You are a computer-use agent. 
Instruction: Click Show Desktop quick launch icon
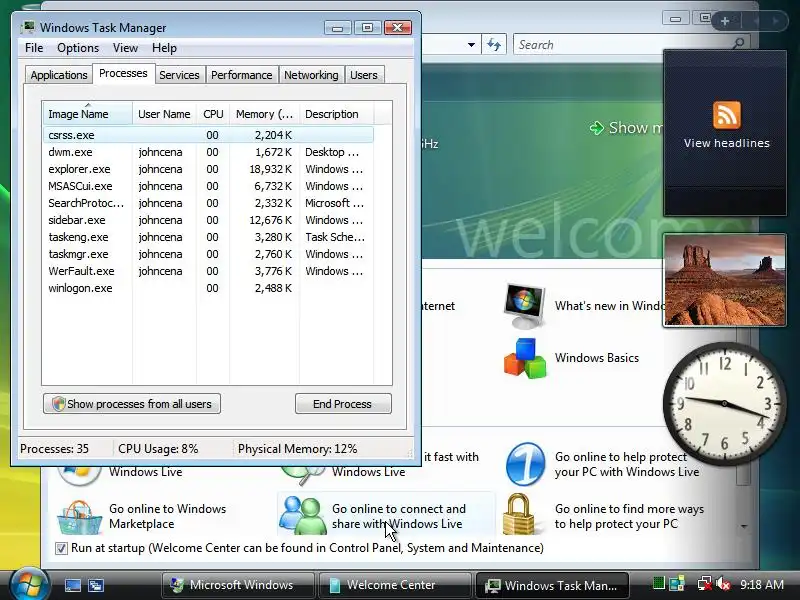72,585
